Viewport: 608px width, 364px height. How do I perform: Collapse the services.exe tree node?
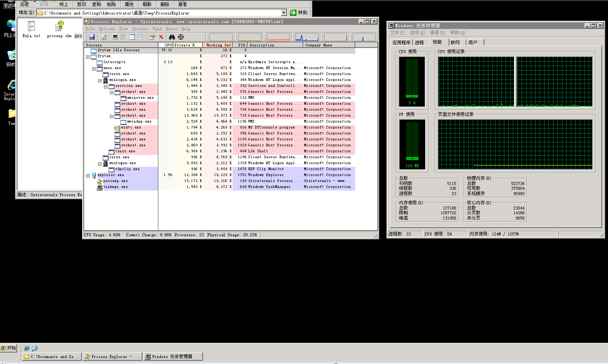tap(106, 87)
